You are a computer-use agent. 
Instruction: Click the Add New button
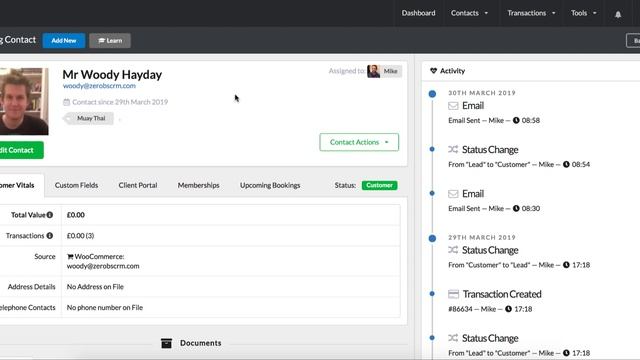64,40
